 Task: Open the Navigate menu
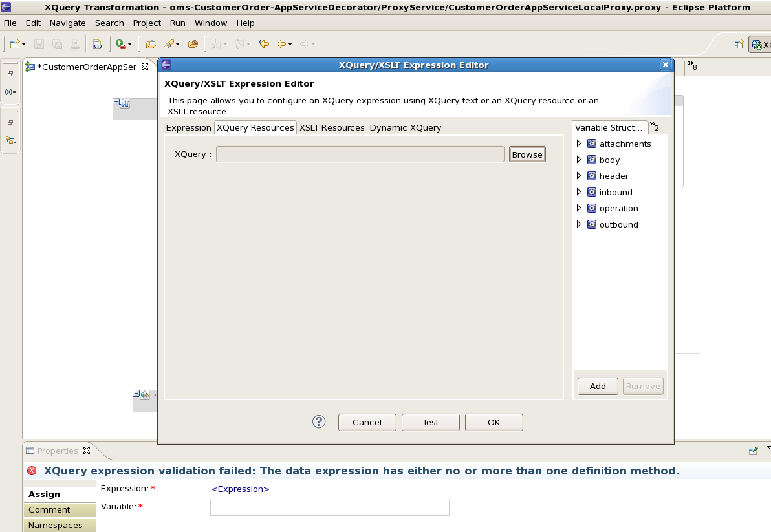(x=67, y=23)
